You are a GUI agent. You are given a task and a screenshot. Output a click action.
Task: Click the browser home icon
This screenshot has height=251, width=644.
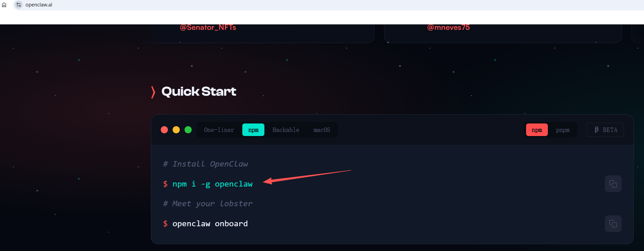[4, 5]
